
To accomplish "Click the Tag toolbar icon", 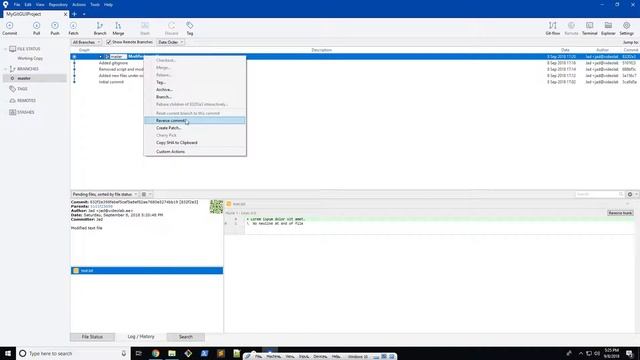I will click(x=190, y=28).
